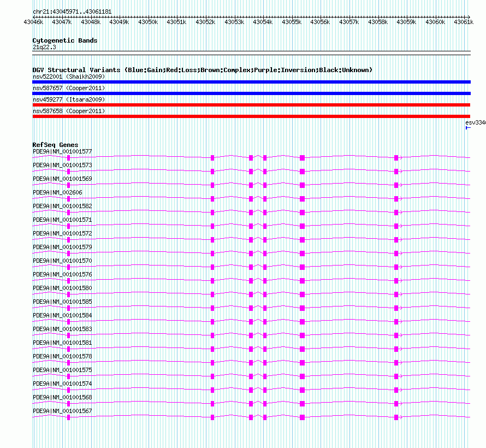Select transcript PDE9A|NM_001001579
Viewport: 486px width, 448px height.
[x=62, y=247]
